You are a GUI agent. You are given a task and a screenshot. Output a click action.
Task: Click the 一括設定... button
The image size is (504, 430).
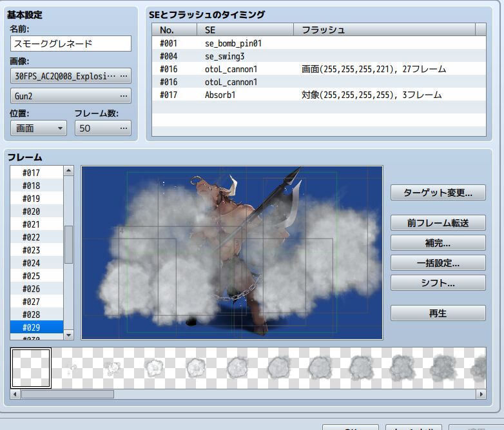(438, 263)
